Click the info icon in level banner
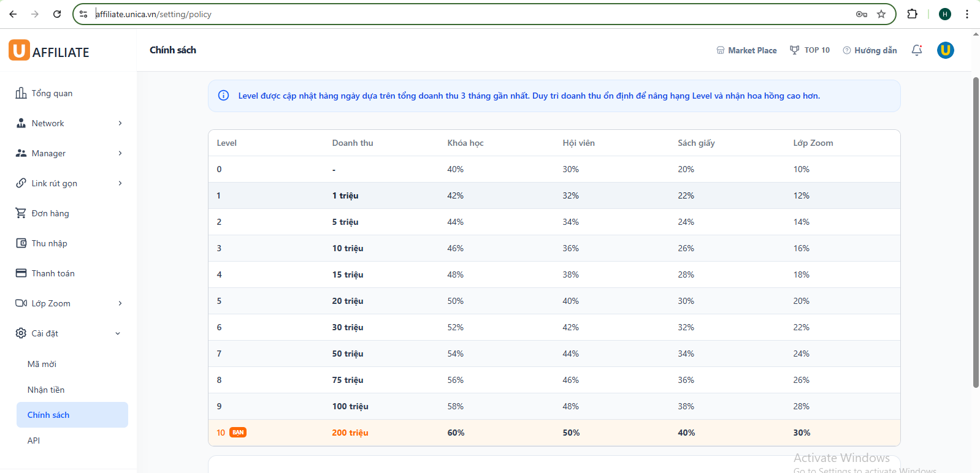This screenshot has width=980, height=473. [x=224, y=96]
